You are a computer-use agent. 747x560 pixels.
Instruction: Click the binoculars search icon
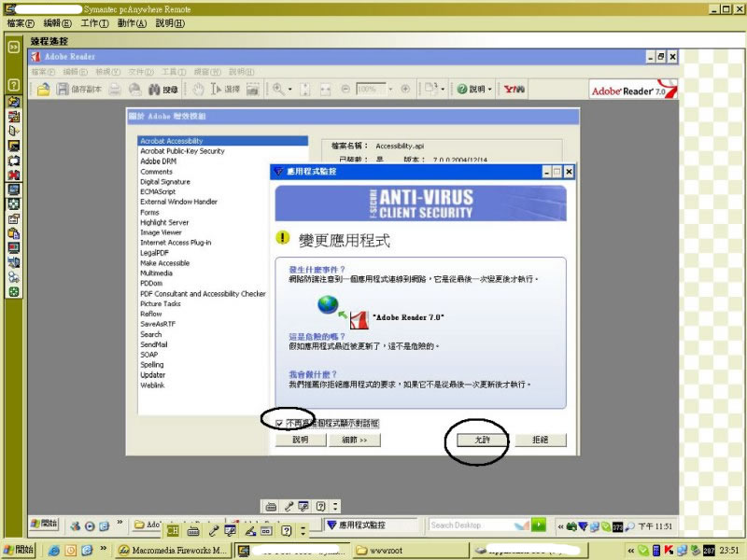(154, 89)
